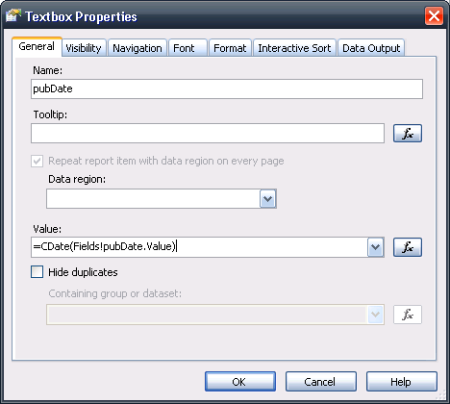Open expression editor for Value field
Screen dimensions: 450x404
pyautogui.click(x=407, y=247)
